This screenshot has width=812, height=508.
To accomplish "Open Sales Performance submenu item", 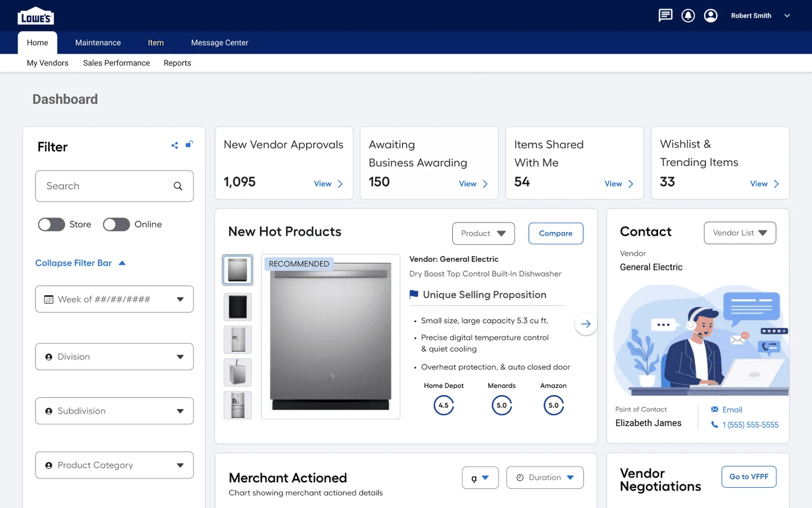I will tap(116, 63).
